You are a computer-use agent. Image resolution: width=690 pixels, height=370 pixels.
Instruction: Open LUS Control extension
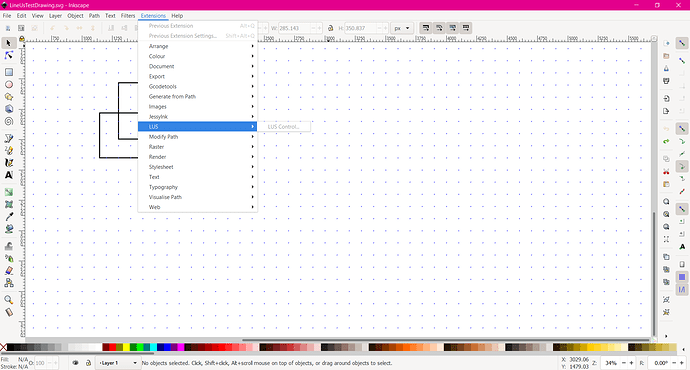tap(283, 127)
